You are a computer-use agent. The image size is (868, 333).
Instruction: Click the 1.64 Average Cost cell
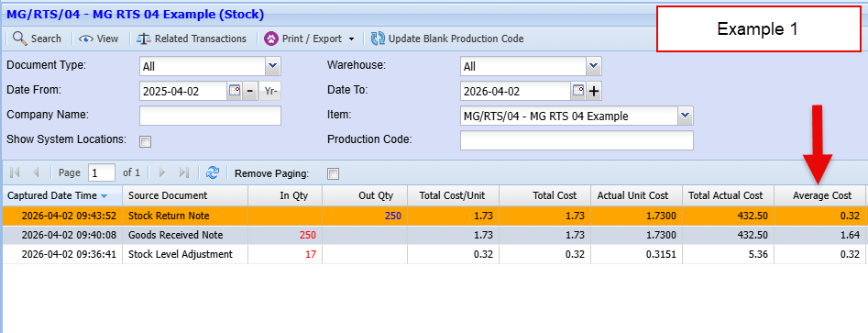pos(819,235)
